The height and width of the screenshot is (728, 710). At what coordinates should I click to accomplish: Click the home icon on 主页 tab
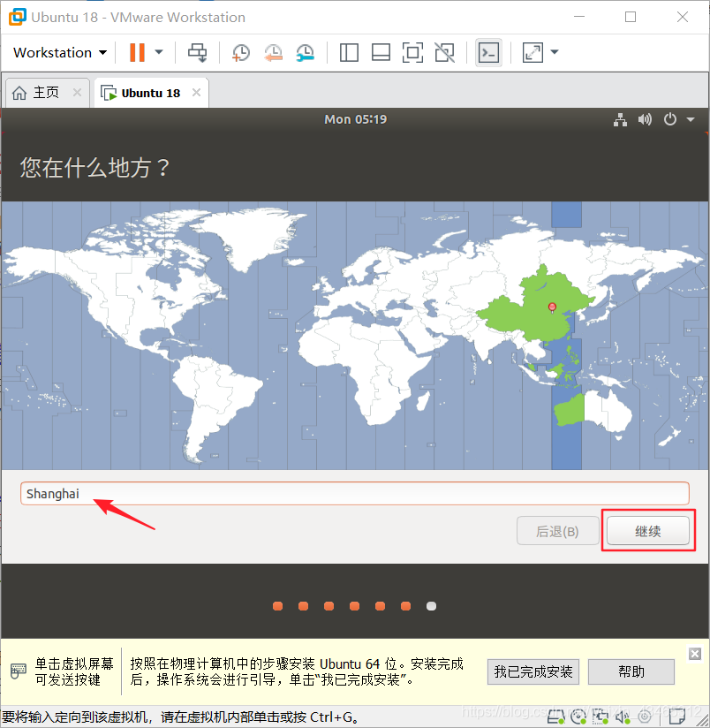click(19, 93)
